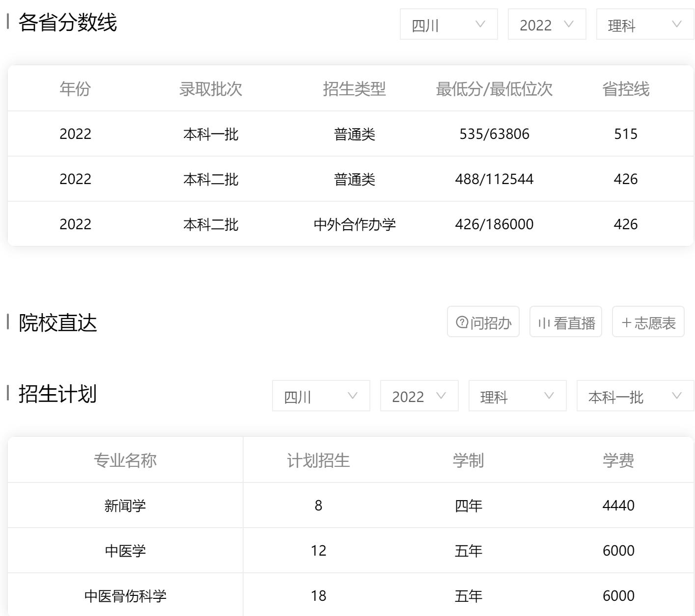This screenshot has width=695, height=616.
Task: Click the 志愿表 button
Action: click(648, 322)
